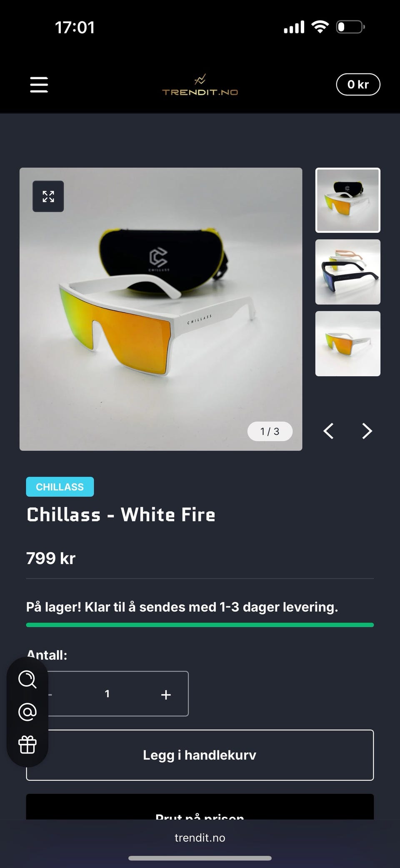Open the CHILLASS brand tag
This screenshot has height=868, width=400.
[x=60, y=487]
